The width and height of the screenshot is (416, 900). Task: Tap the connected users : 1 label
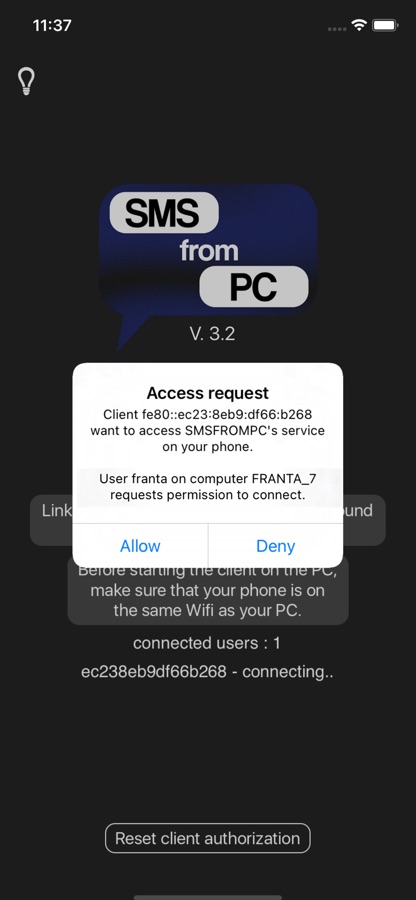pos(207,643)
